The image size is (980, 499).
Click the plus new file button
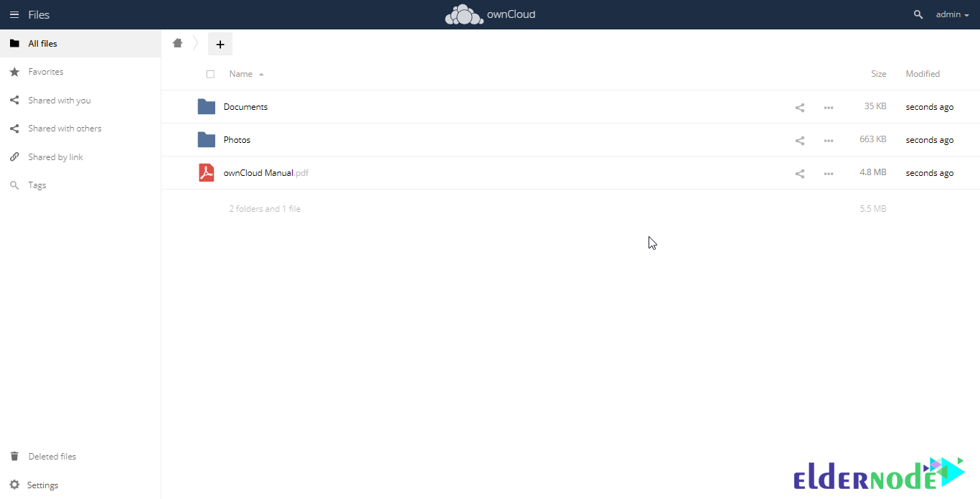[x=220, y=44]
